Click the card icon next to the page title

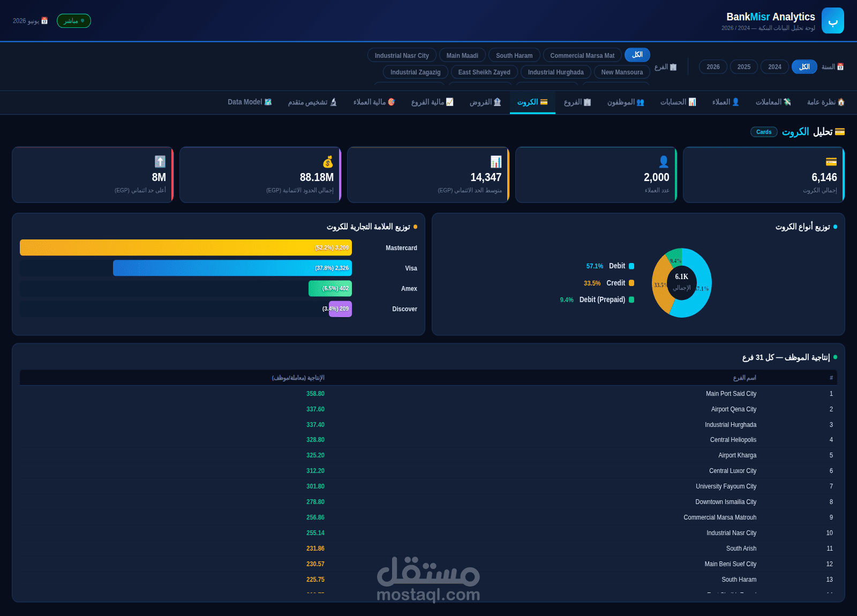pos(840,132)
